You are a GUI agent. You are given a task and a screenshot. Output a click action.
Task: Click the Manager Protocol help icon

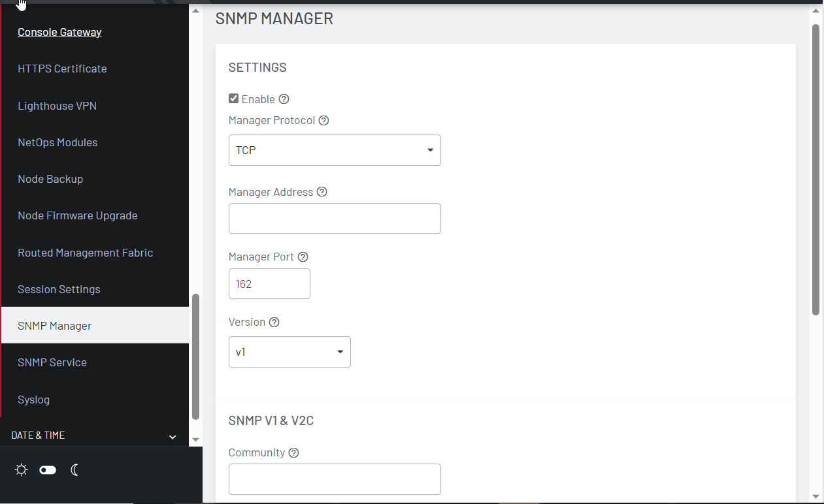point(323,120)
